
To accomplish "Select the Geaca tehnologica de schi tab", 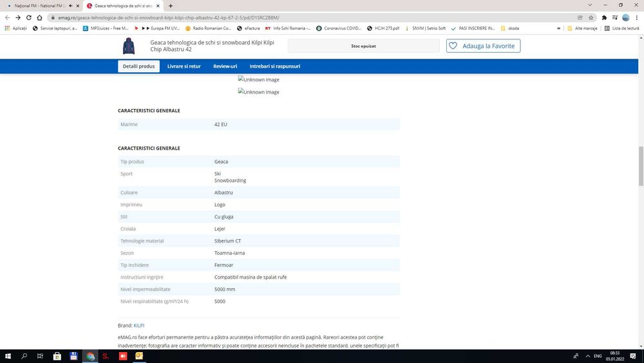I will 123,6.
